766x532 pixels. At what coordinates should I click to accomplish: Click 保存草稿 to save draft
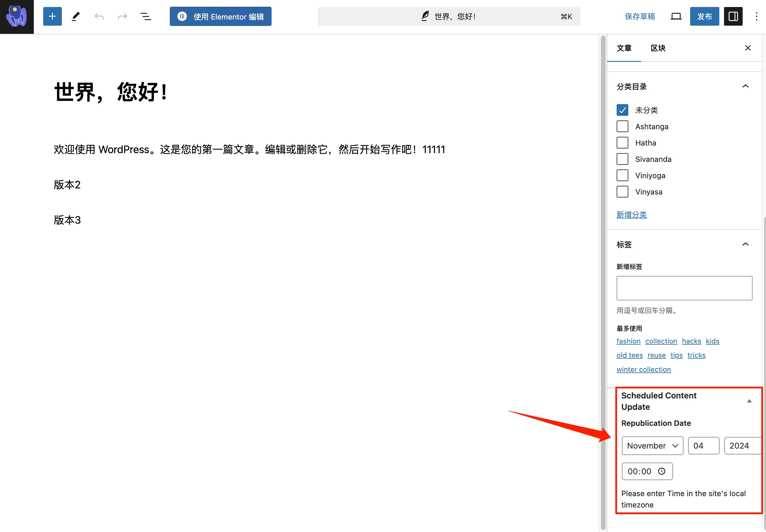640,16
